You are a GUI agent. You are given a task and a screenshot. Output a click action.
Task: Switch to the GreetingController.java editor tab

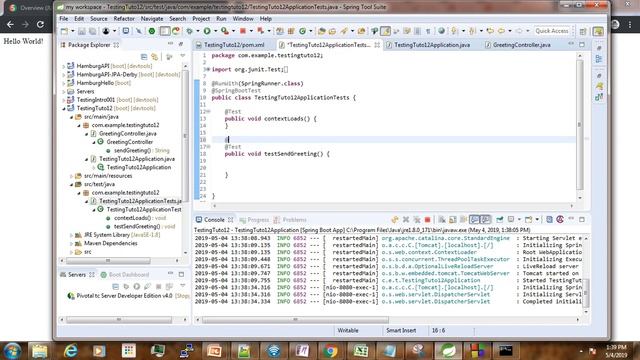[x=521, y=45]
